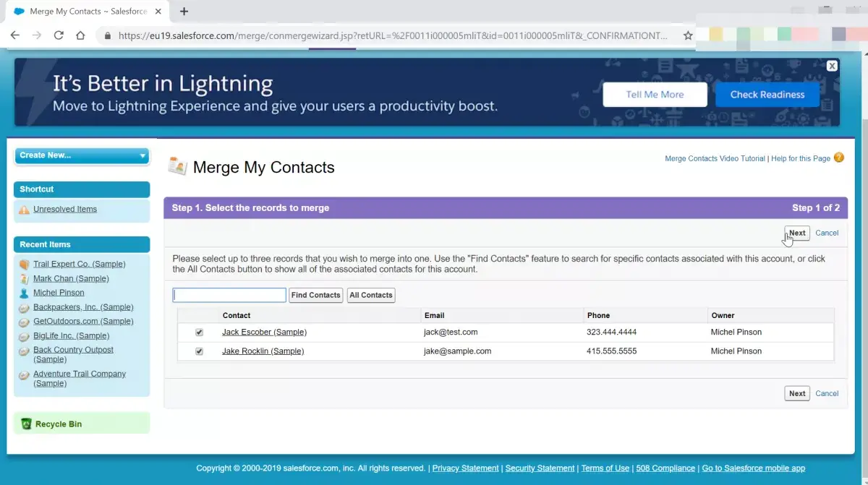Screen dimensions: 868x485
Task: Open Mark Chan (Sample) recent item
Action: click(71, 278)
